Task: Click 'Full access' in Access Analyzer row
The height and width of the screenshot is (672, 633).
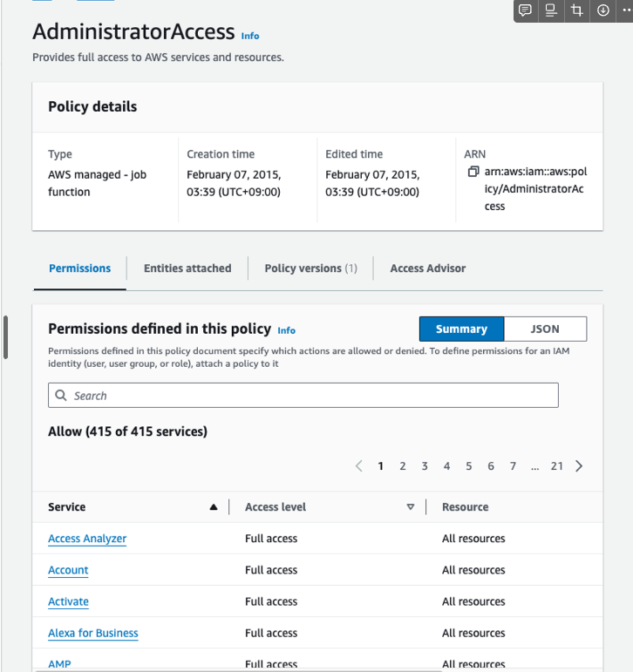Action: point(271,539)
